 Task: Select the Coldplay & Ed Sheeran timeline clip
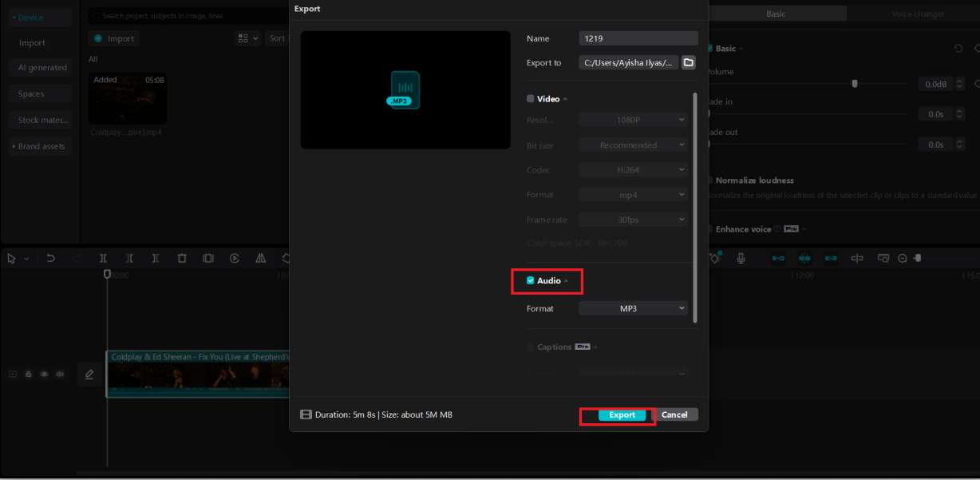click(x=198, y=374)
